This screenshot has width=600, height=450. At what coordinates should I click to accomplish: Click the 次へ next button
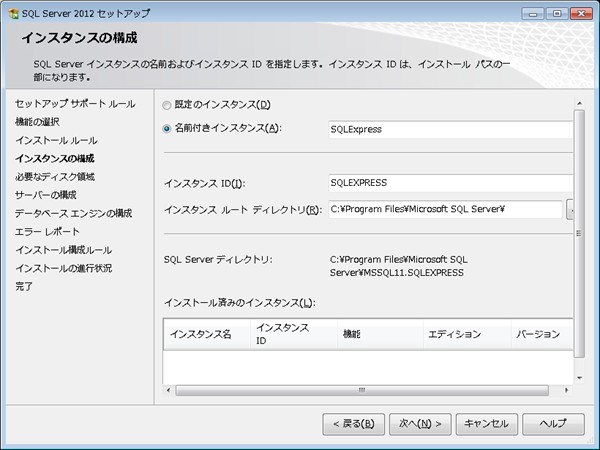420,424
